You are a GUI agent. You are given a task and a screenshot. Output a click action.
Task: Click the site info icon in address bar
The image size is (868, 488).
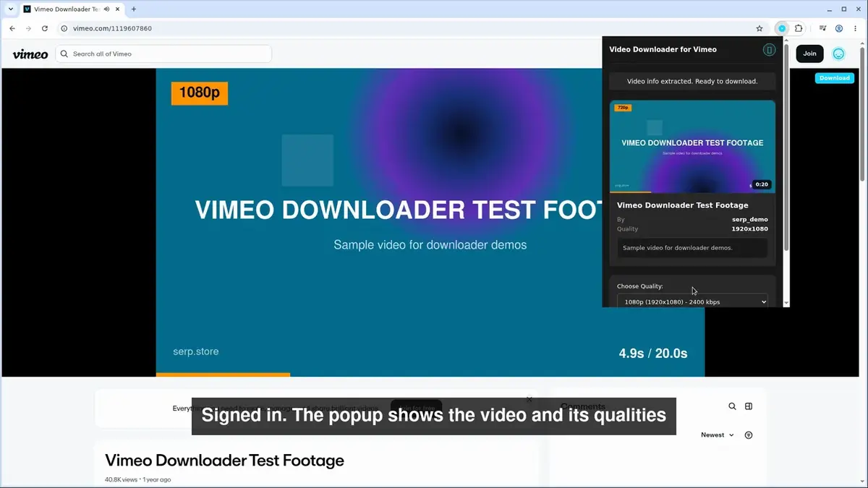64,28
